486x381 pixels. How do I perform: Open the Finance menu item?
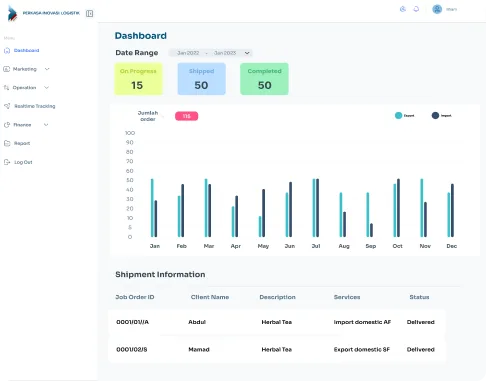22,125
